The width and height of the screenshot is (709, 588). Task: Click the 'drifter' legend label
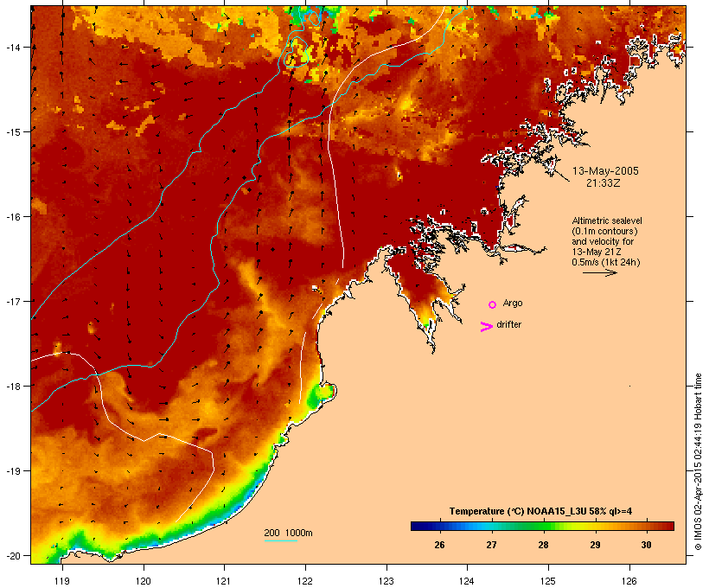coord(508,324)
